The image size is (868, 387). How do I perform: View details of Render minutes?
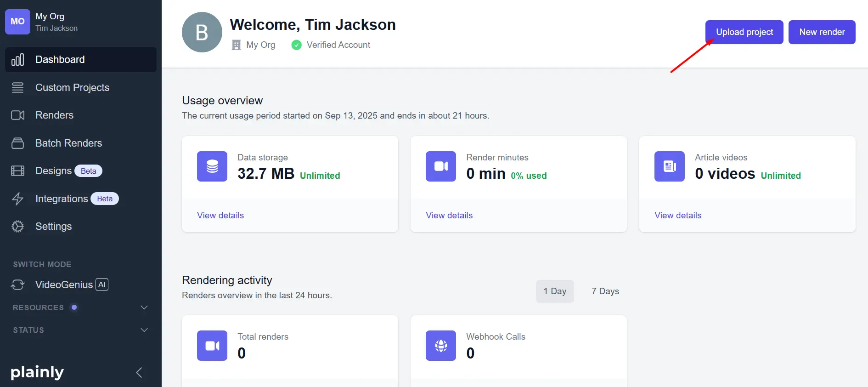449,216
